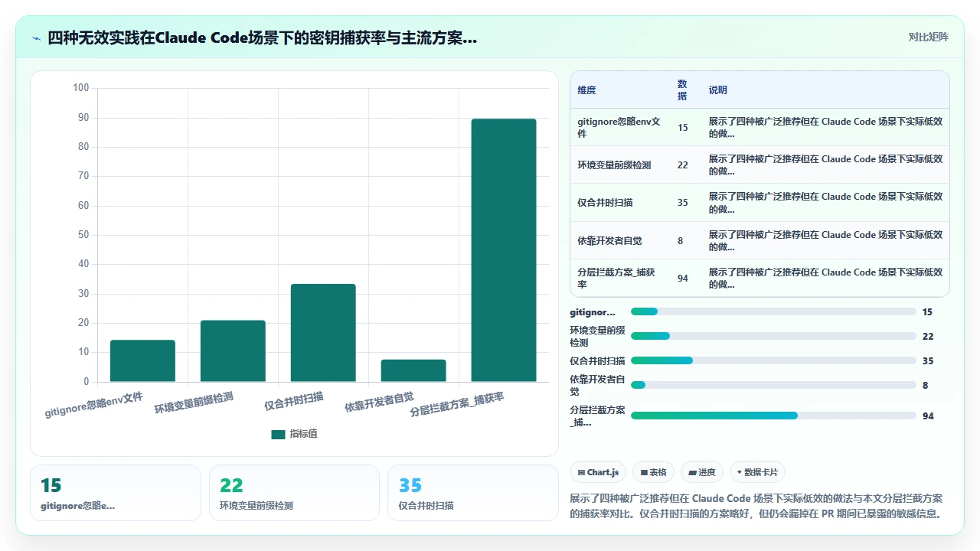980x551 pixels.
Task: Open the data card showing 22
Action: click(294, 493)
